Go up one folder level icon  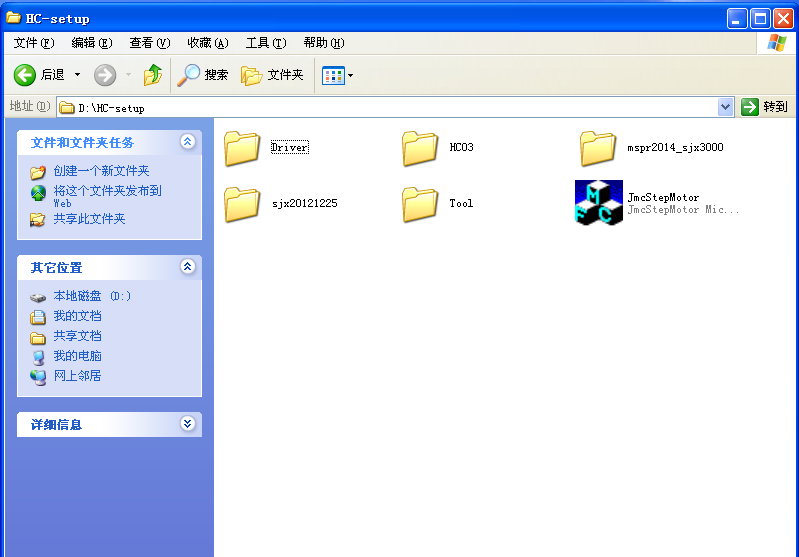(x=153, y=75)
